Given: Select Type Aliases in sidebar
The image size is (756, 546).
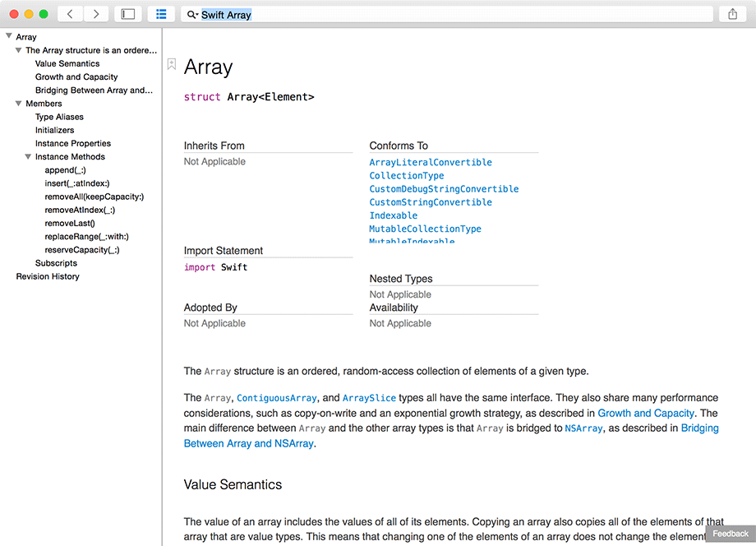Looking at the screenshot, I should (59, 117).
